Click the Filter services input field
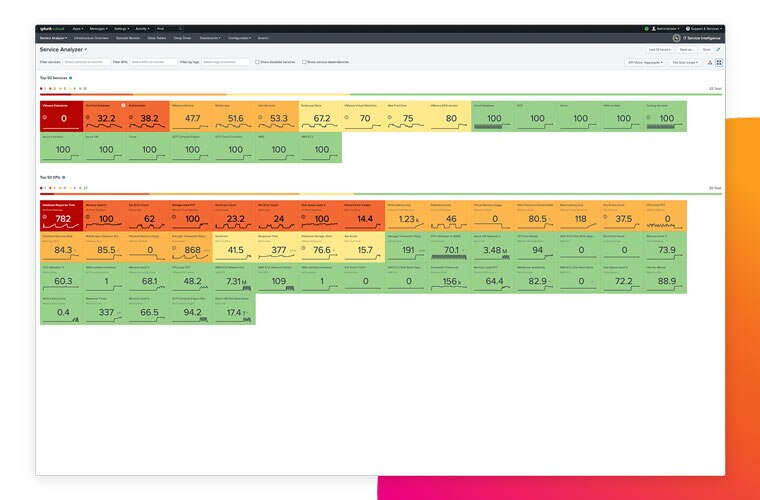 point(85,62)
